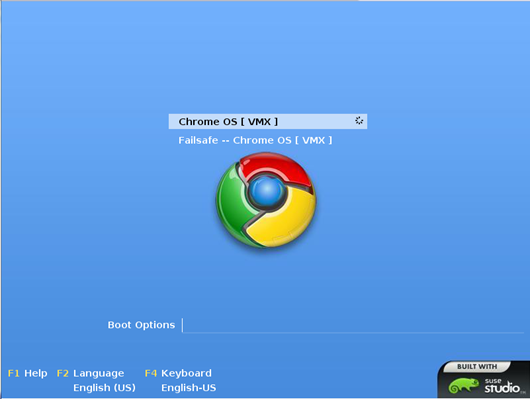
Task: Click the Built with SUSE Studio badge
Action: [483, 379]
